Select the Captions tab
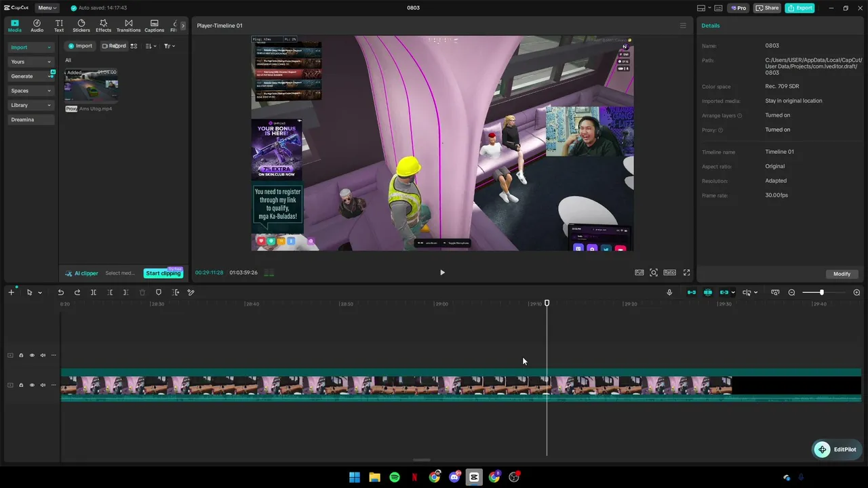This screenshot has width=868, height=488. click(154, 26)
